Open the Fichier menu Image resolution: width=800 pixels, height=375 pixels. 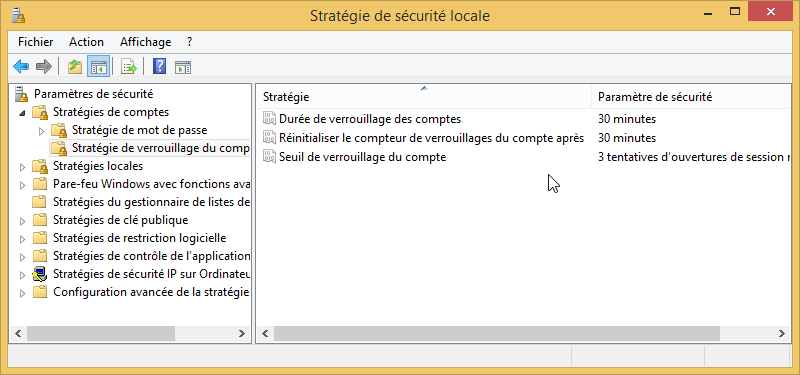(x=36, y=42)
